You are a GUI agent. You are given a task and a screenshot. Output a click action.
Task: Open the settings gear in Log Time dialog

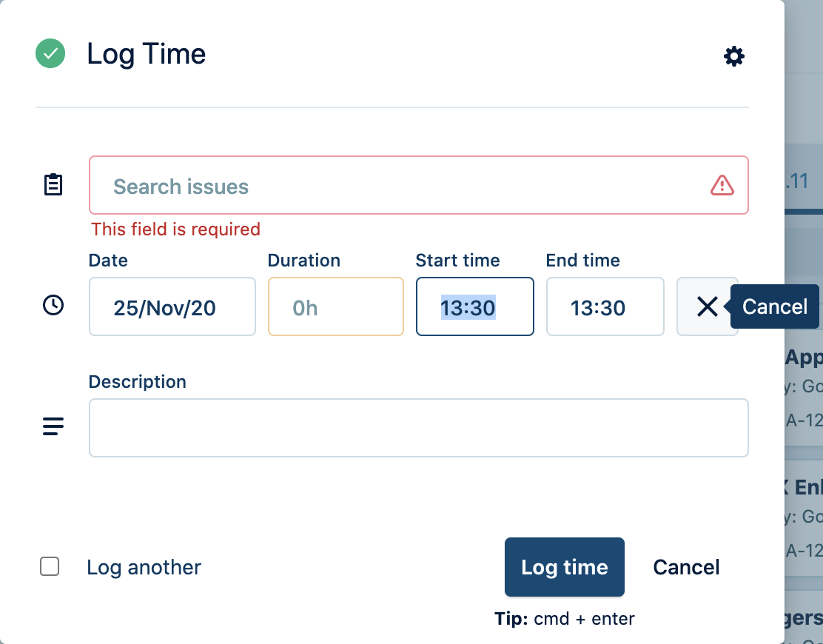tap(733, 56)
